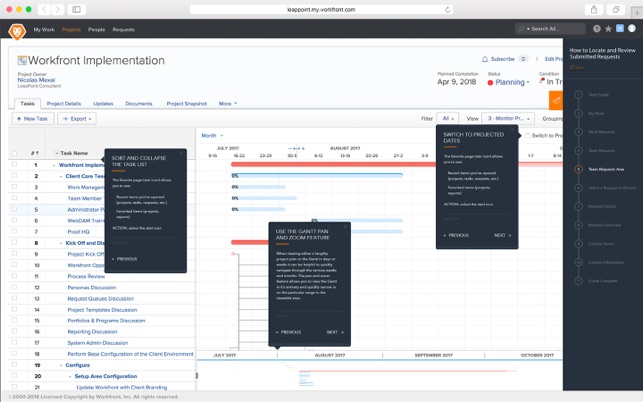
Task: Collapse the Configure task group
Action: [59, 365]
